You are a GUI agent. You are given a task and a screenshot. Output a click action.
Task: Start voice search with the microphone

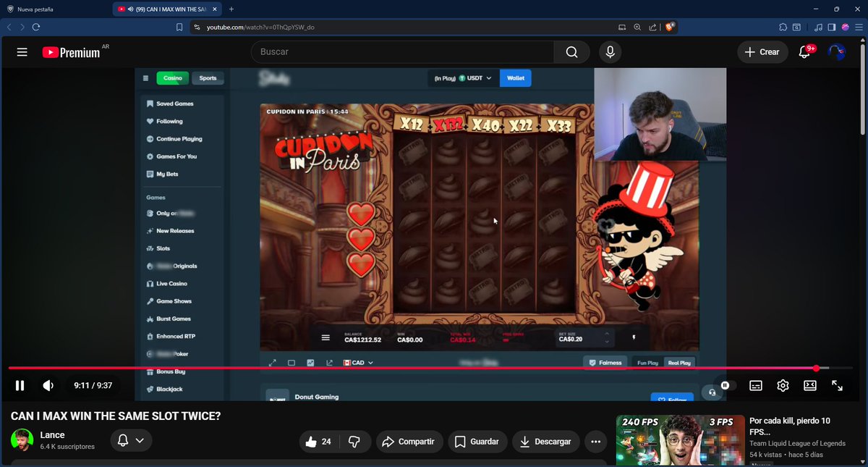(610, 52)
